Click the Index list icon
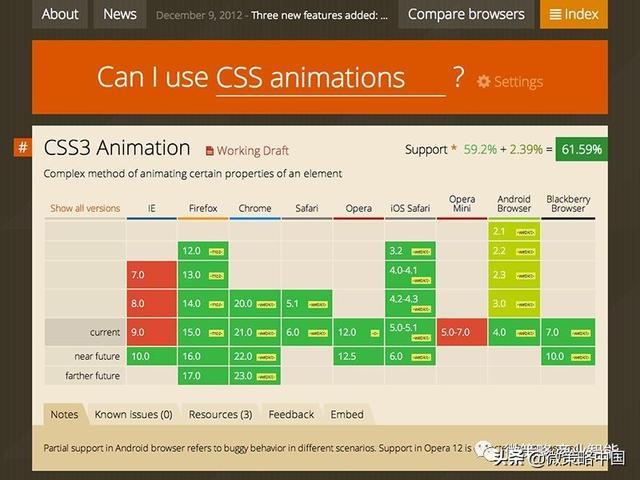Screen dimensions: 640x480 click(555, 15)
